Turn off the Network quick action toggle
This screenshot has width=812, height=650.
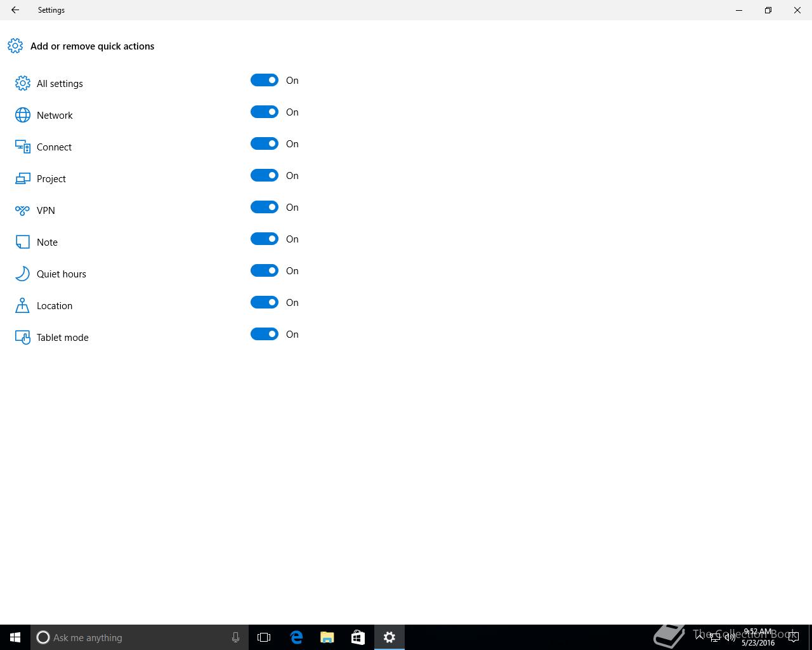[x=265, y=112]
